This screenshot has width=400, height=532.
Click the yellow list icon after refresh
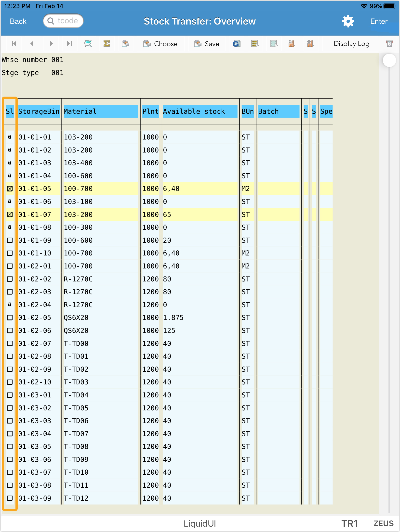click(x=255, y=44)
